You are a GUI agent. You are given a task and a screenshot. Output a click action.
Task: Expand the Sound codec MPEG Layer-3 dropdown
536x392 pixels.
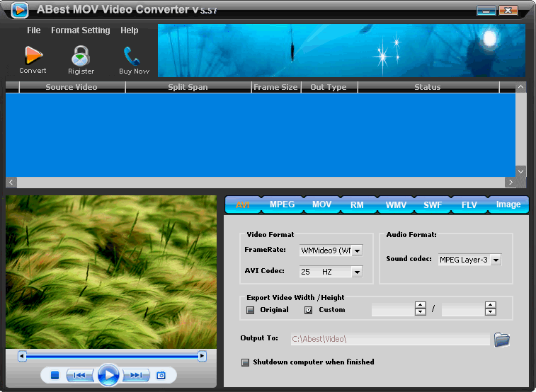pos(496,260)
